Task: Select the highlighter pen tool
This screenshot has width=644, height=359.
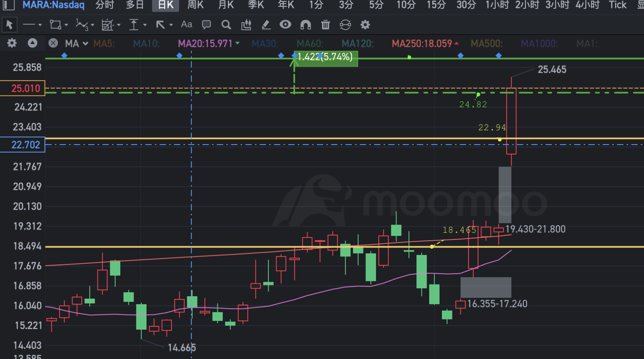Action: (266, 25)
